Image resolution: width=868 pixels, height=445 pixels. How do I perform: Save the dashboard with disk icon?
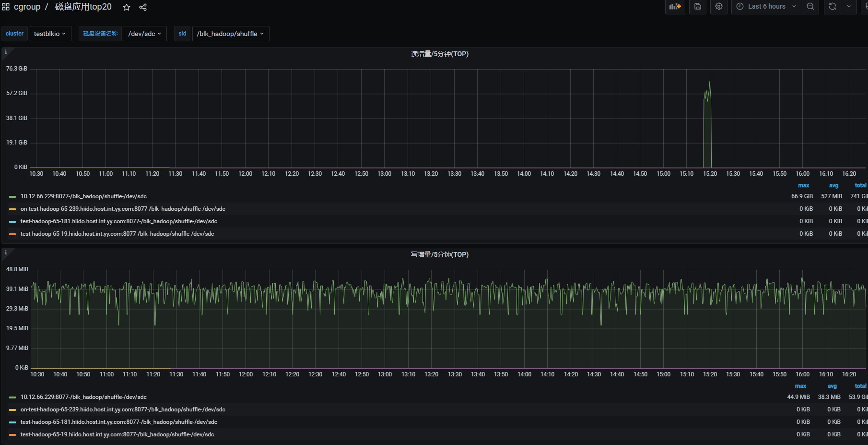[697, 7]
